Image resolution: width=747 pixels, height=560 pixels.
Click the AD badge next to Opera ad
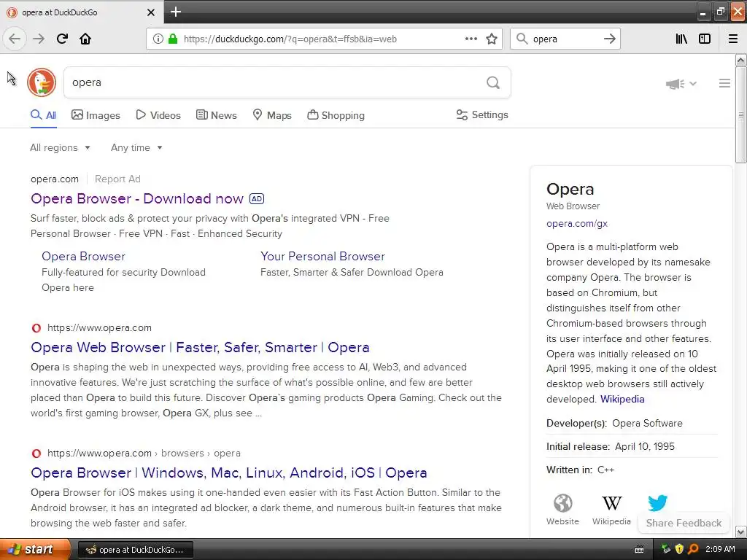point(257,198)
